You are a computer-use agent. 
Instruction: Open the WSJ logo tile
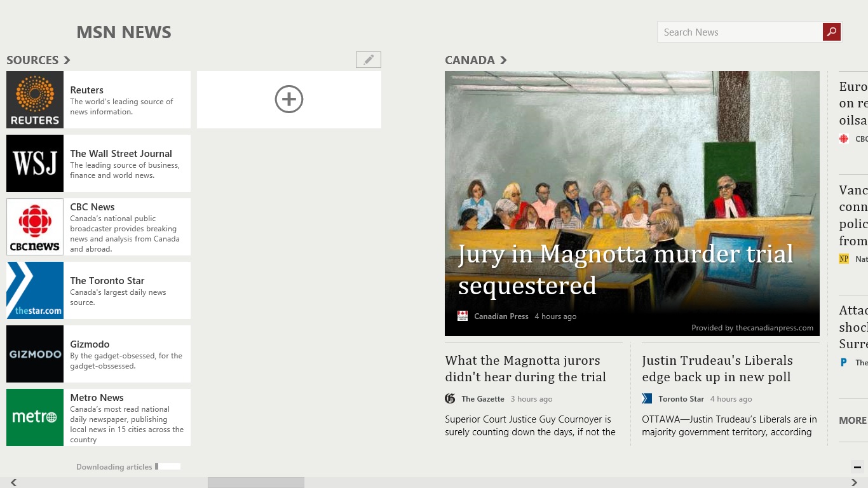tap(35, 163)
